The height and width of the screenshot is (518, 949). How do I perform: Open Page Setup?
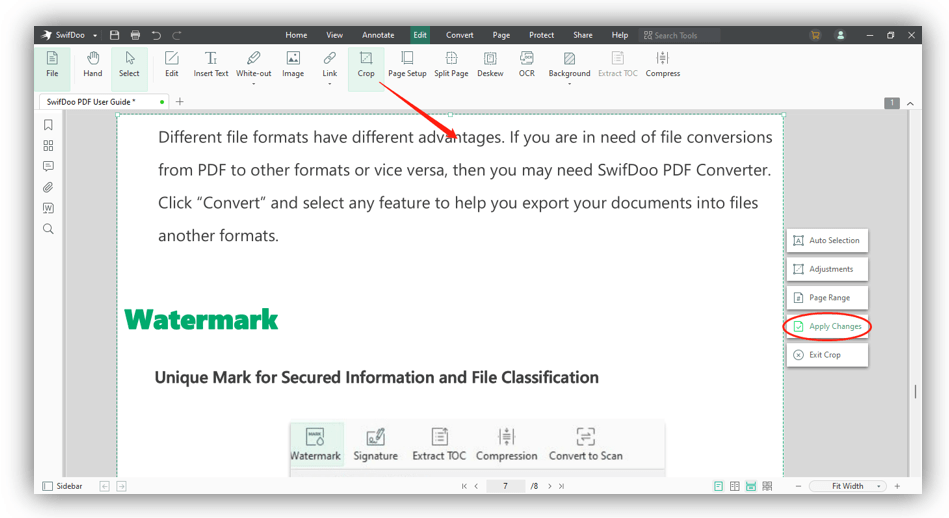[x=407, y=65]
